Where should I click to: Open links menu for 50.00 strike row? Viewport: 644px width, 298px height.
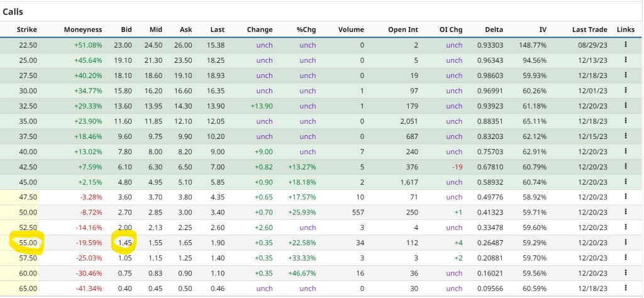625,212
